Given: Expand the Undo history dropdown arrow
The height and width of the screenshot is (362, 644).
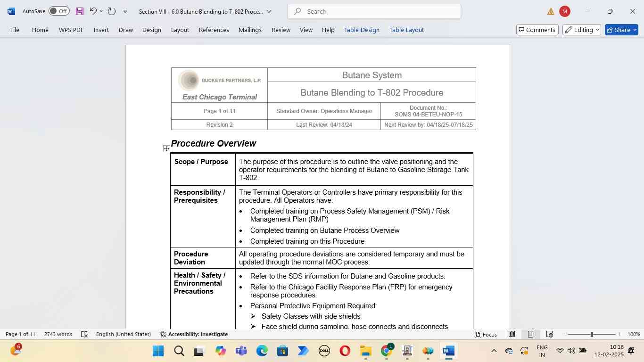Looking at the screenshot, I should click(x=101, y=11).
